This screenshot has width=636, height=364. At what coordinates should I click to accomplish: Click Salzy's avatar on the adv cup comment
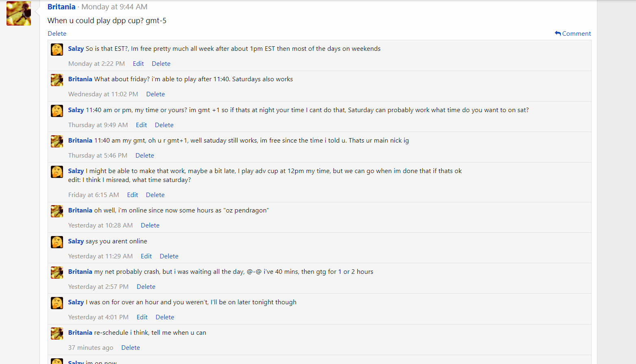[57, 172]
